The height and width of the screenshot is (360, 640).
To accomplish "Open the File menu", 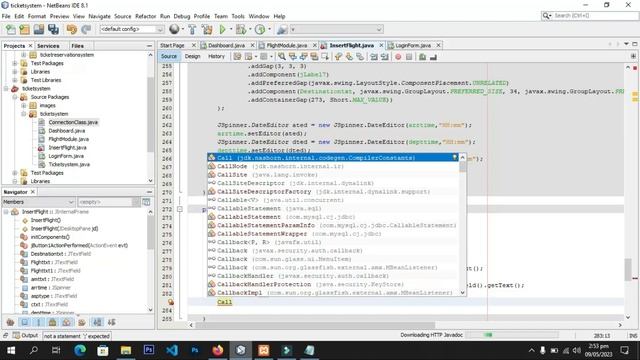I will click(6, 16).
